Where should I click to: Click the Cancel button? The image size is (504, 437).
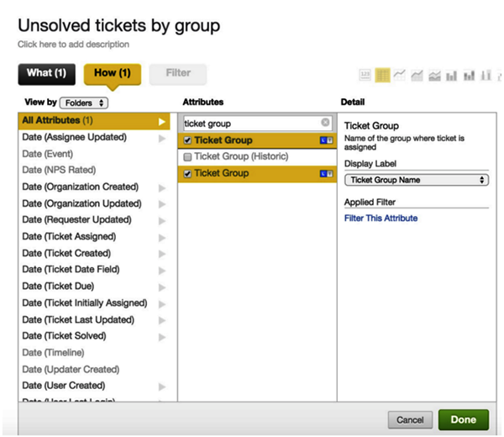[x=410, y=420]
